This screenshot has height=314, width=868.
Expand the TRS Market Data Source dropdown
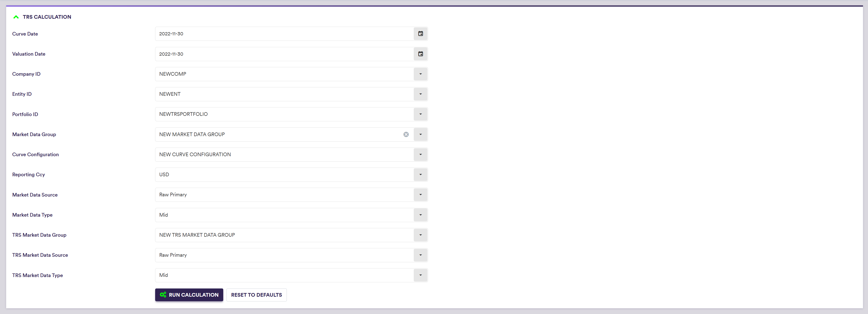point(420,255)
